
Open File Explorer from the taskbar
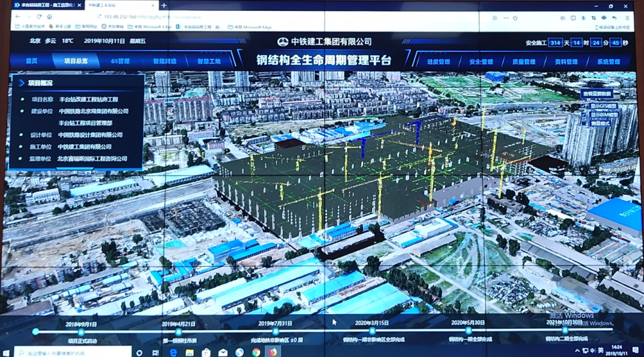pos(190,352)
